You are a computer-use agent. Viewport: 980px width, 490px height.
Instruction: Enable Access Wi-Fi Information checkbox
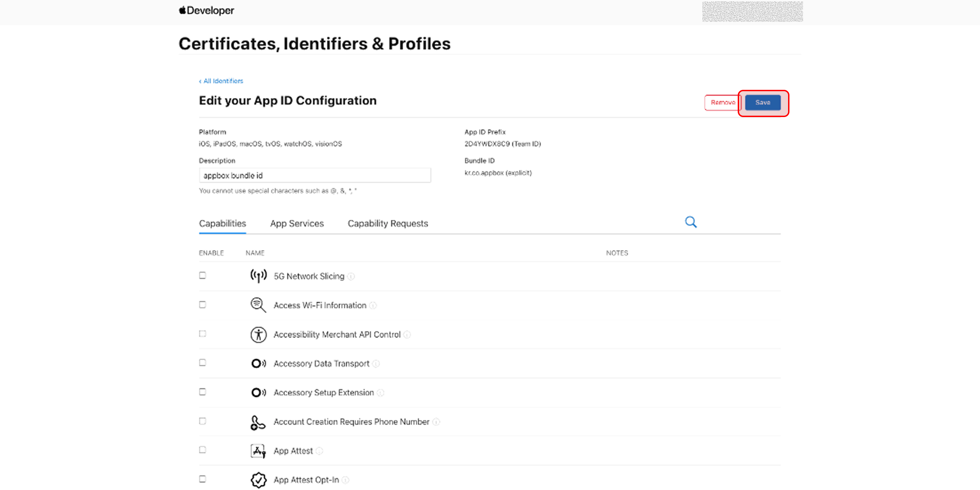pyautogui.click(x=202, y=305)
